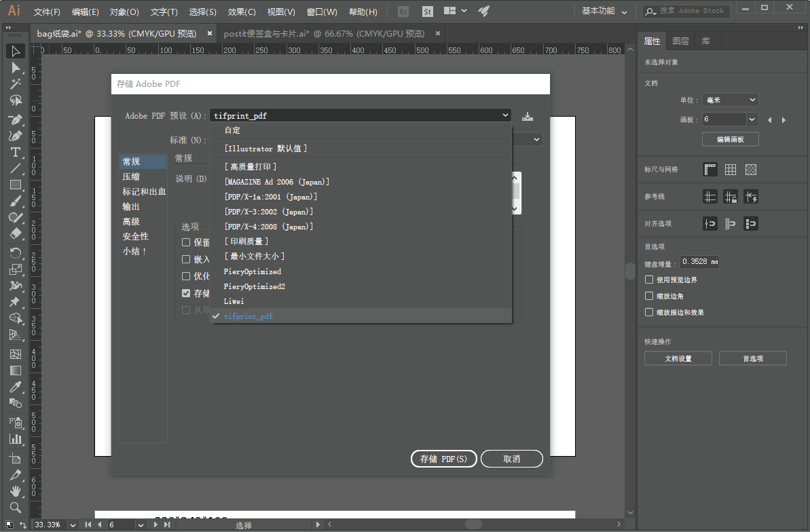The height and width of the screenshot is (532, 810).
Task: Click the description box scrollbar
Action: coord(515,193)
